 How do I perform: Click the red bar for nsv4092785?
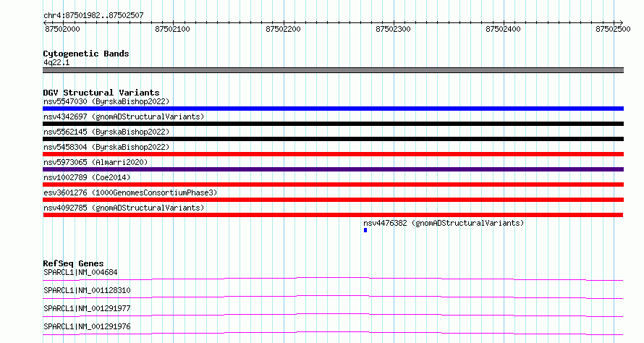(x=333, y=215)
